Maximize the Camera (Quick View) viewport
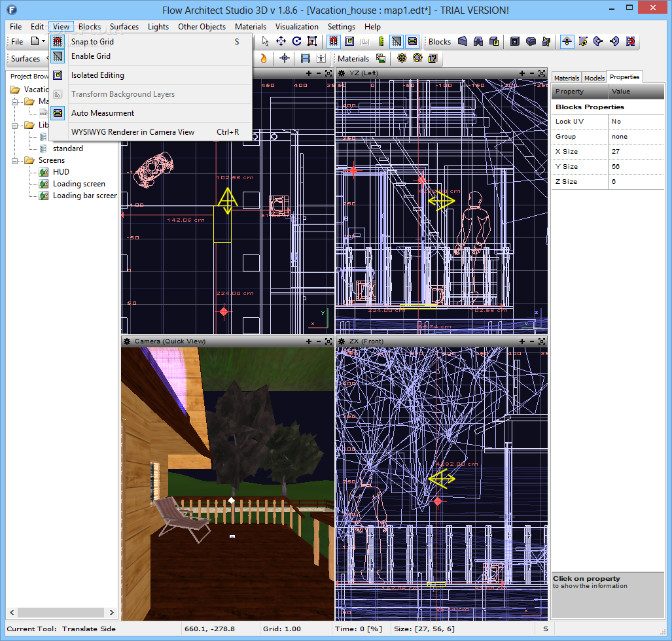672x641 pixels. [x=328, y=341]
